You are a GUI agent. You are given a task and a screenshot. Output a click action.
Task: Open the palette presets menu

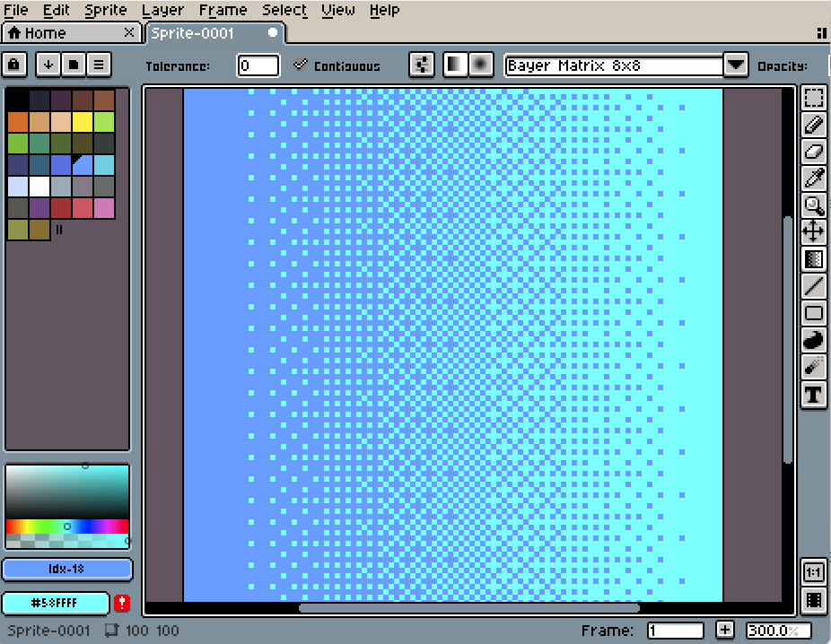tap(98, 65)
